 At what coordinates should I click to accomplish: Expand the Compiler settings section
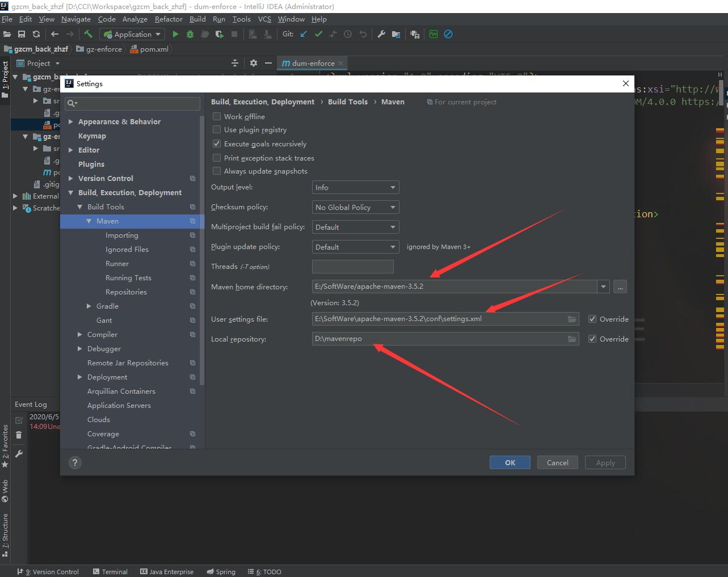point(79,334)
